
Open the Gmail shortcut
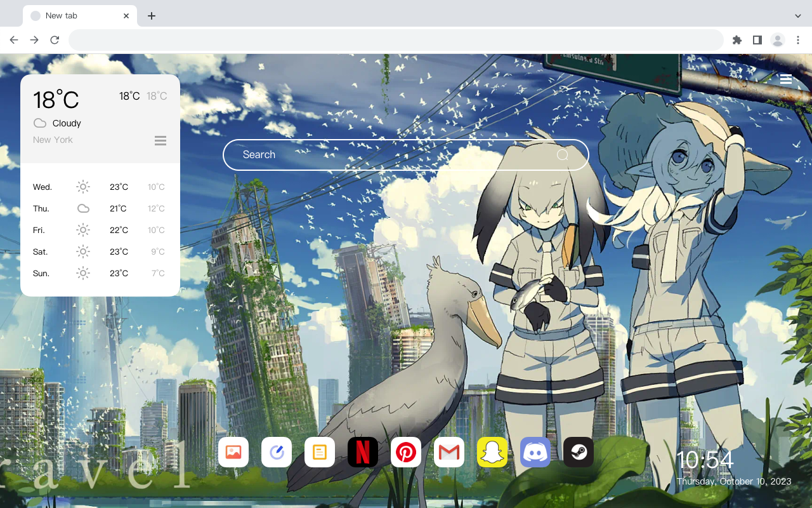[449, 452]
